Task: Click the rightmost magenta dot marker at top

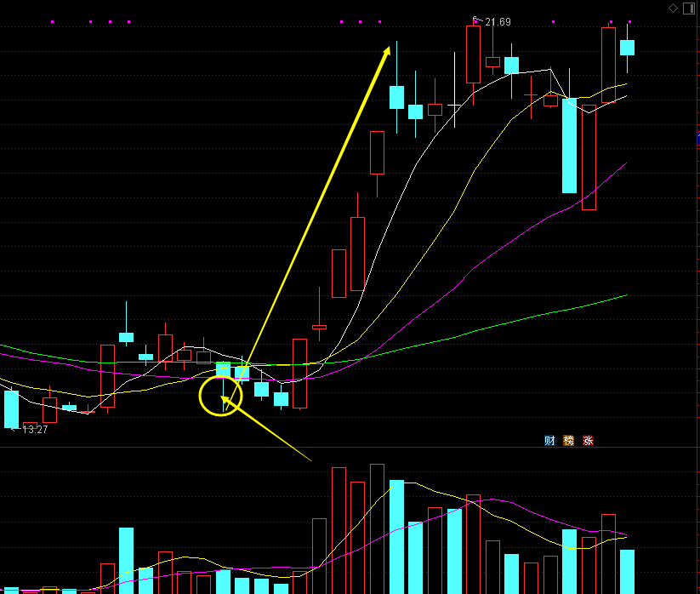Action: pos(629,21)
